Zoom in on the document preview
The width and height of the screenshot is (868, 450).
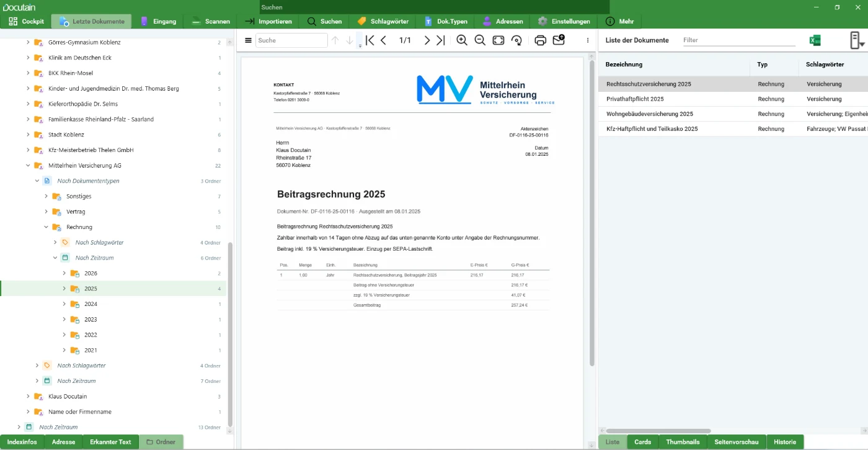point(462,40)
